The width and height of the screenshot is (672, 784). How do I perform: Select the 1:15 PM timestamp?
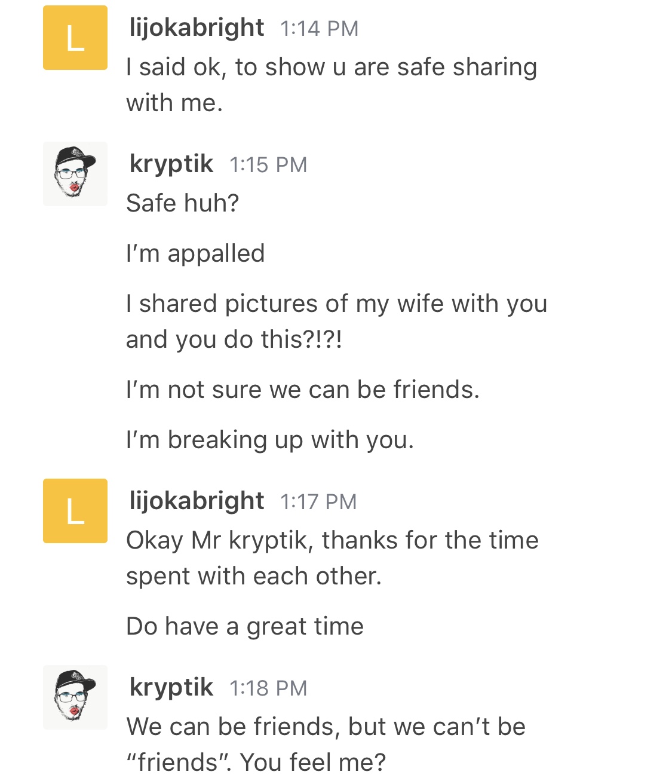(x=268, y=165)
